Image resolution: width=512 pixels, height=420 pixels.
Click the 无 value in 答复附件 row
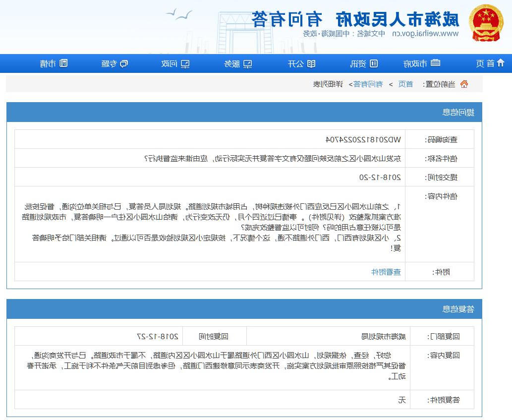point(402,400)
